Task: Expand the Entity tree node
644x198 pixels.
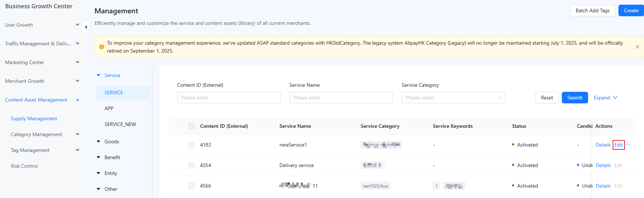Action: (x=98, y=173)
